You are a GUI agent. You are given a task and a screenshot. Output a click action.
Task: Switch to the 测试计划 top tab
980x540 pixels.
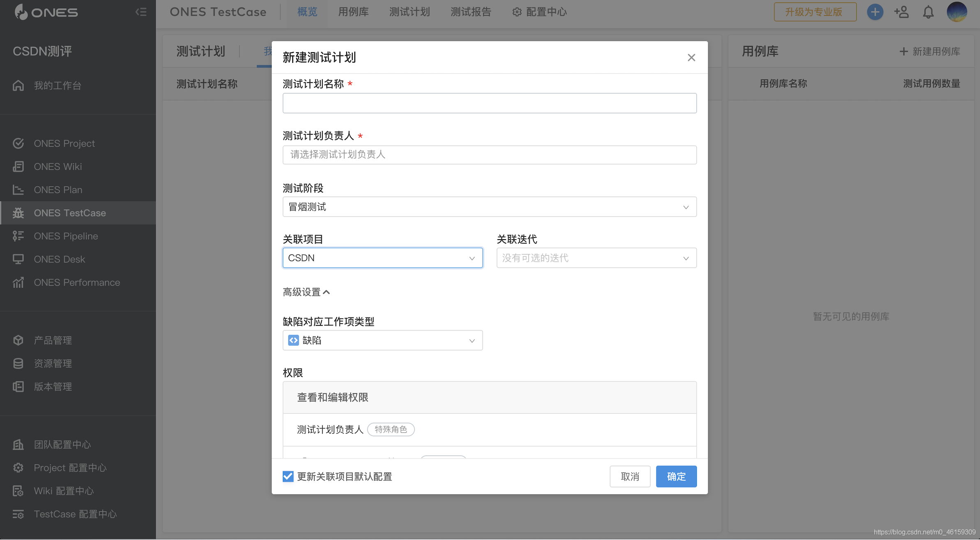(409, 12)
